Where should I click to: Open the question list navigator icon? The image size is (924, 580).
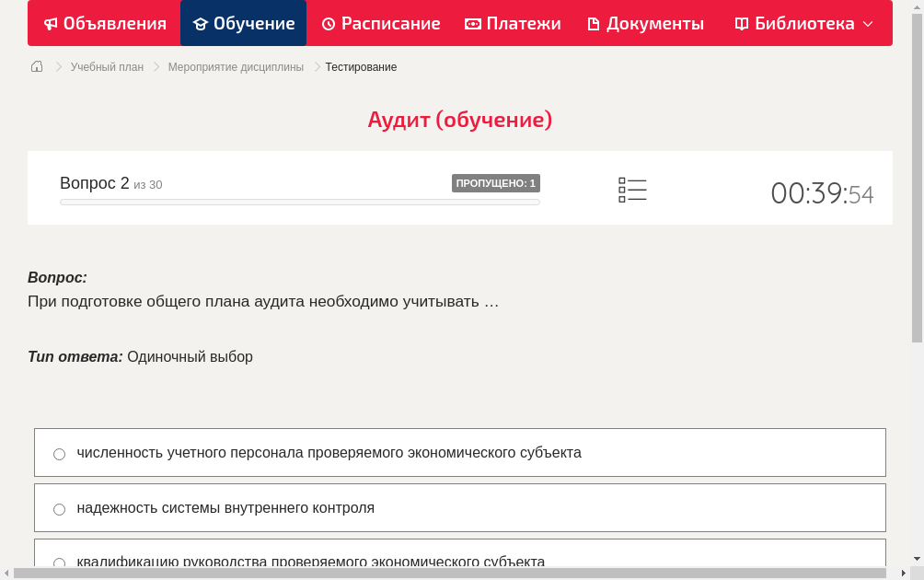[x=632, y=189]
